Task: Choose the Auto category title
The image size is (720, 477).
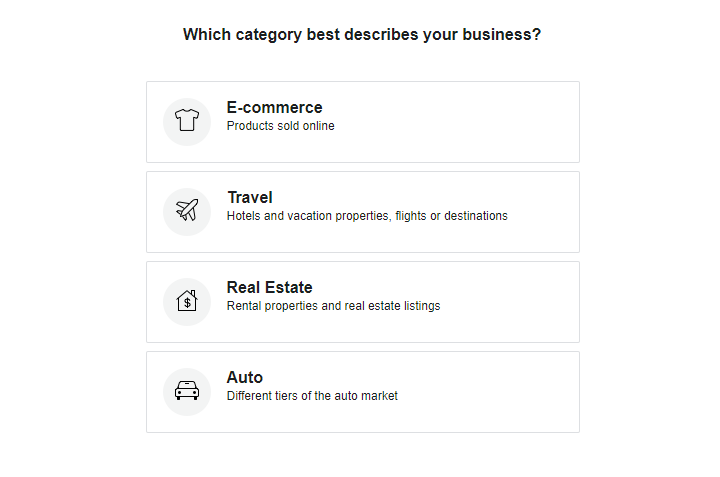Action: [244, 378]
